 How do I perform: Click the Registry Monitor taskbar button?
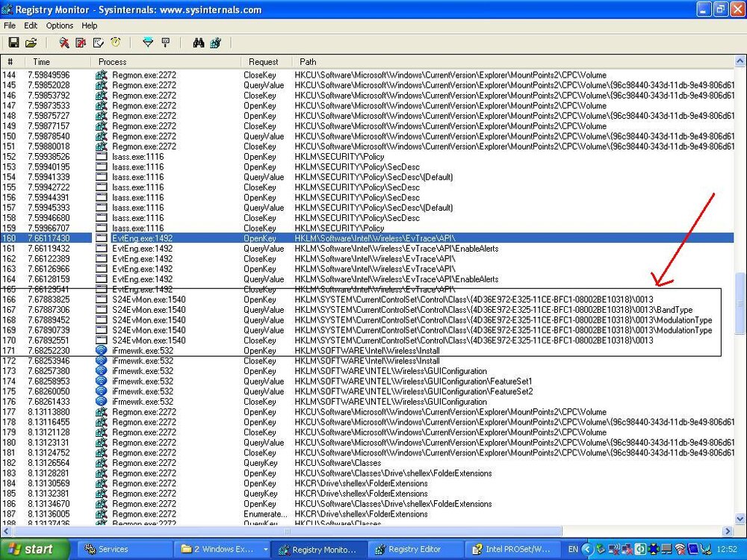[318, 550]
